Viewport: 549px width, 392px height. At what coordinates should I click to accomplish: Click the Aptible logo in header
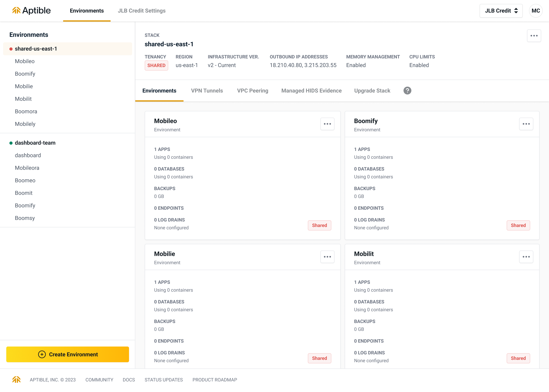pyautogui.click(x=31, y=11)
